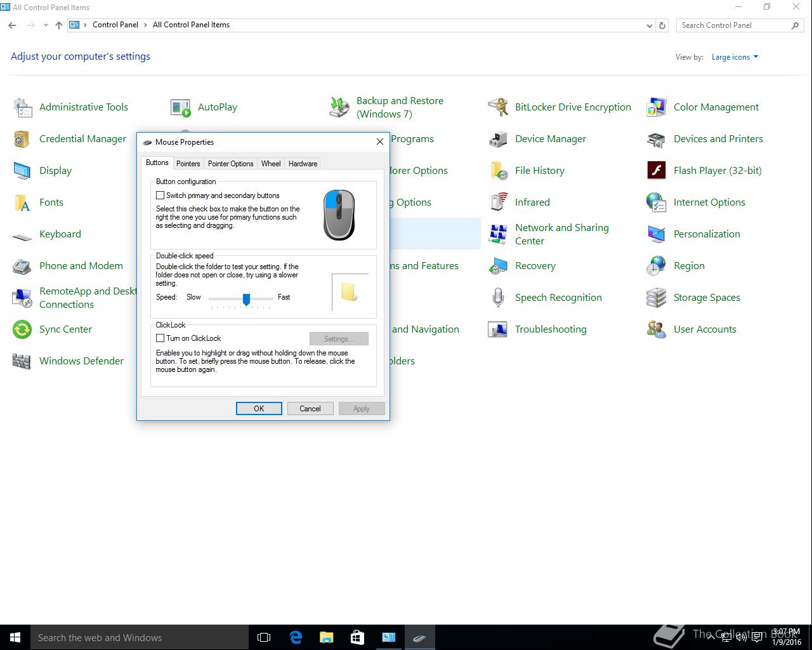The width and height of the screenshot is (812, 650).
Task: Open the Personalization icon
Action: point(657,234)
